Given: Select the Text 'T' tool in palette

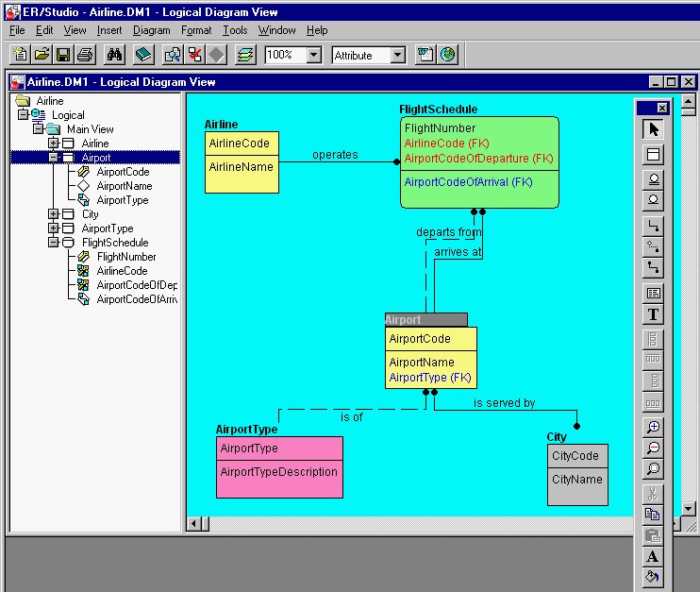Looking at the screenshot, I should 653,314.
